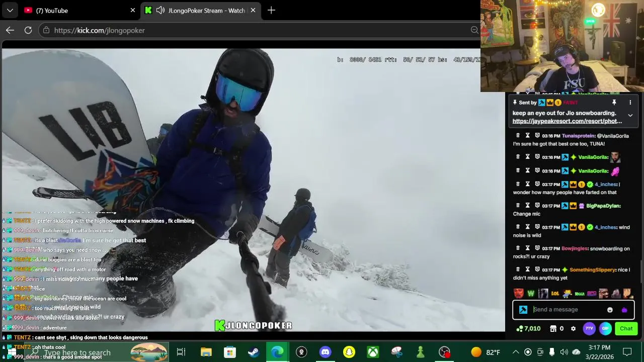Open the purple gift subs icon
This screenshot has height=362, width=644.
pos(624,310)
